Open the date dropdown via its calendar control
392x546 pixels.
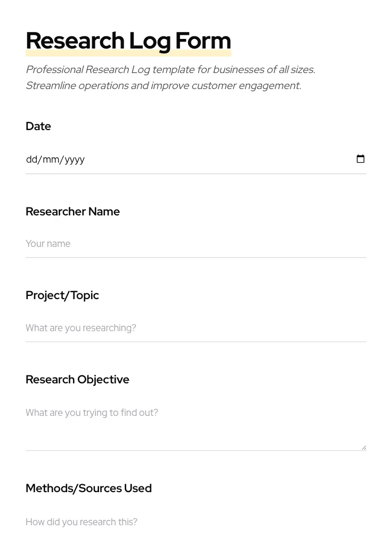pyautogui.click(x=361, y=159)
